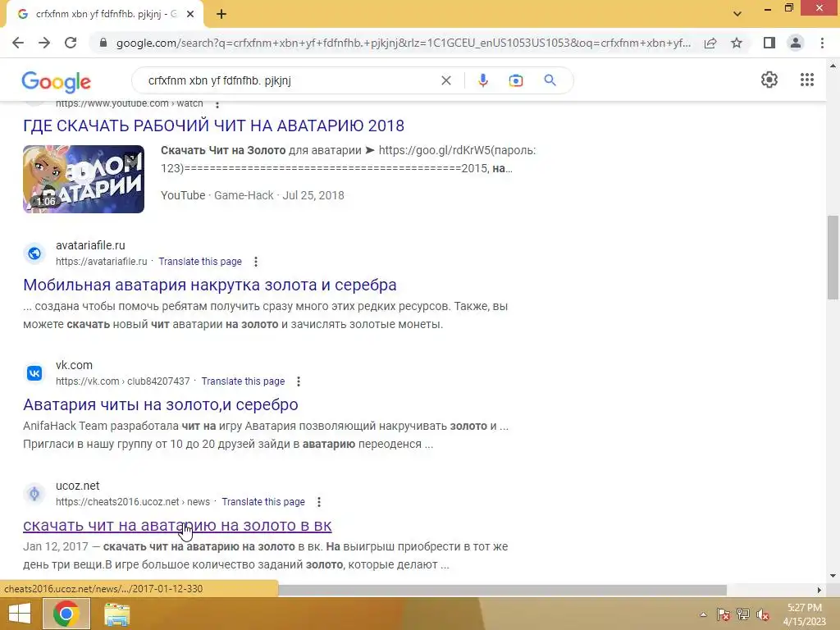Open the taskbar clock and date
Screen dimensions: 840x630
coord(804,614)
